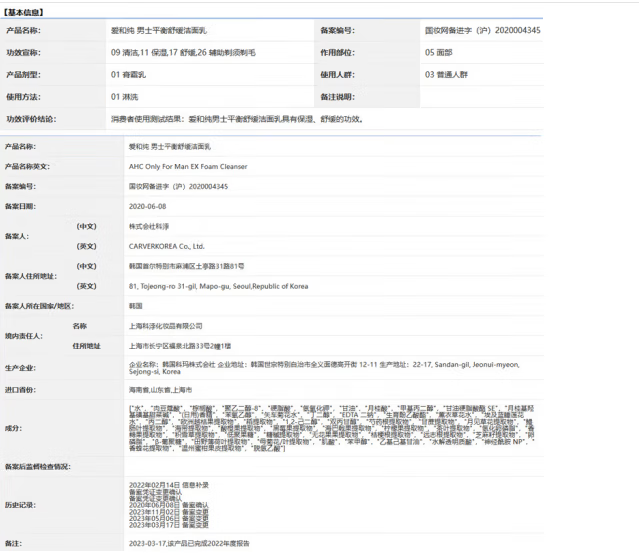Select the 备案日期 label
This screenshot has height=553, width=639.
(x=20, y=207)
